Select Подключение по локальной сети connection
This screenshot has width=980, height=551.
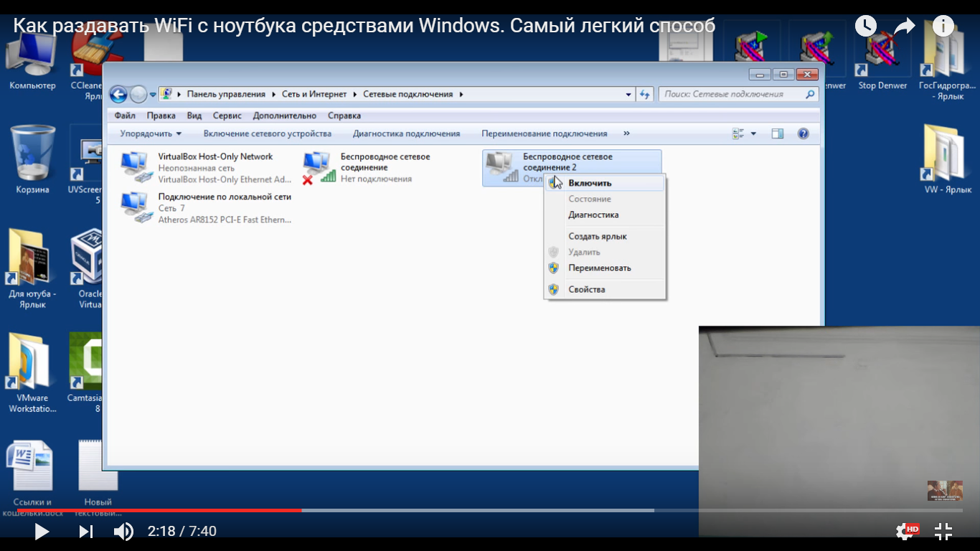pyautogui.click(x=207, y=208)
